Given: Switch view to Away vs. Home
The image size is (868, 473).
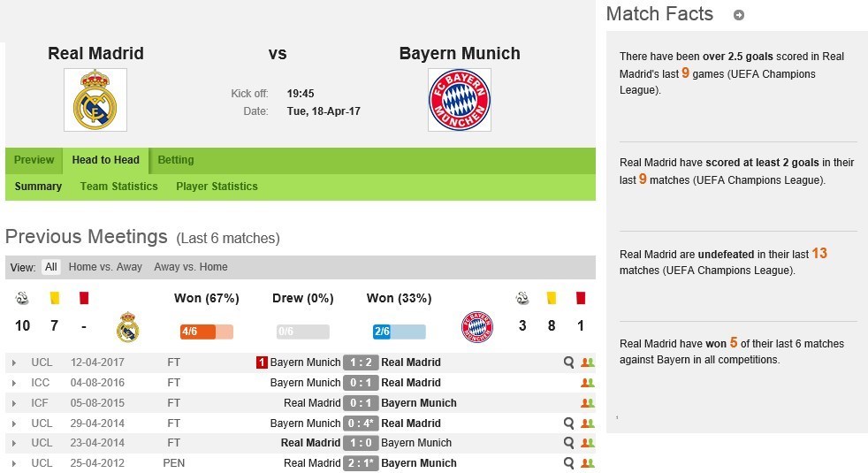Looking at the screenshot, I should point(190,267).
